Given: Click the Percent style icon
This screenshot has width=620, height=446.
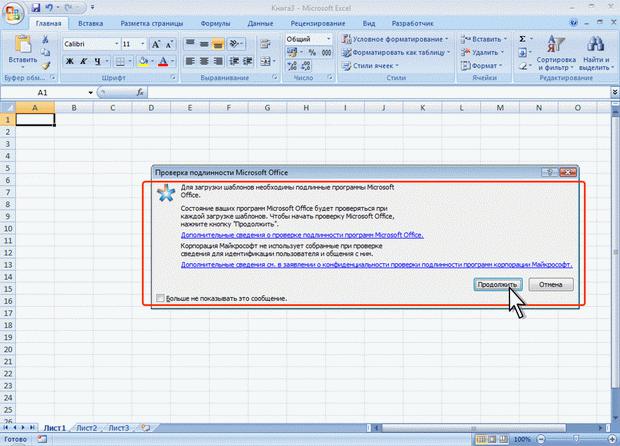Looking at the screenshot, I should 312,52.
